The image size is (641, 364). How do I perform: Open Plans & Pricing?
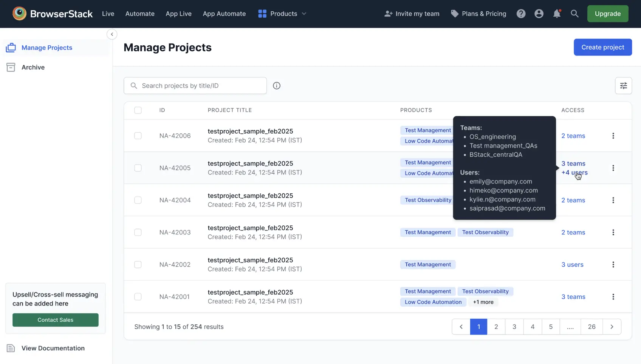pos(478,14)
